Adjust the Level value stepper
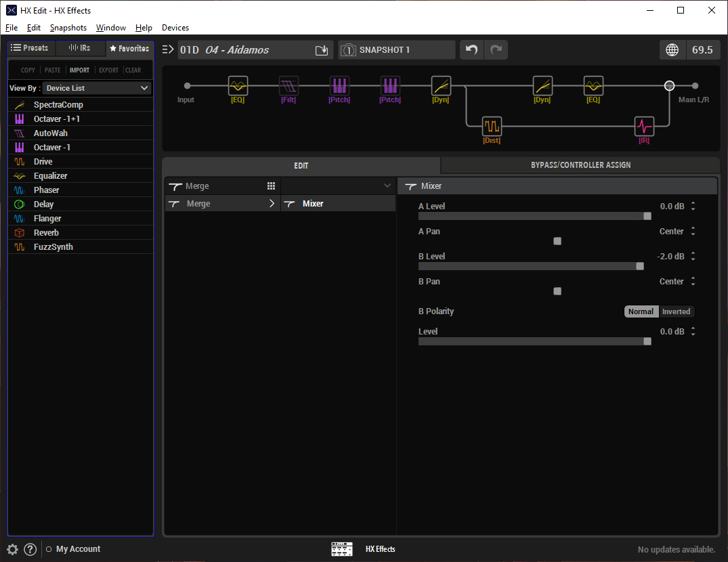Image resolution: width=728 pixels, height=562 pixels. point(693,331)
